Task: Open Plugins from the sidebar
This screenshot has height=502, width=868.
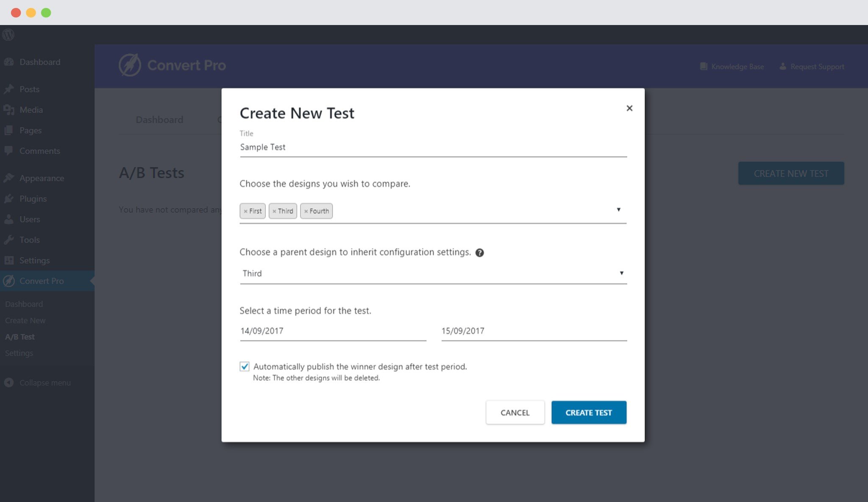Action: tap(33, 199)
